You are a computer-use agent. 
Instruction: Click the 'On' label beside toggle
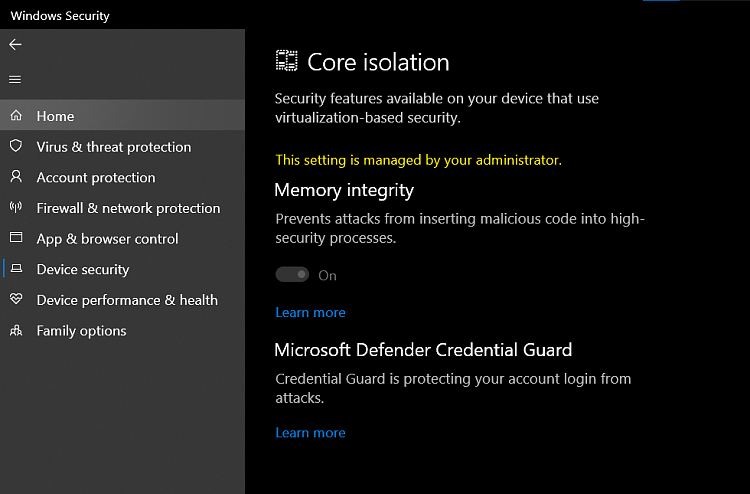328,275
